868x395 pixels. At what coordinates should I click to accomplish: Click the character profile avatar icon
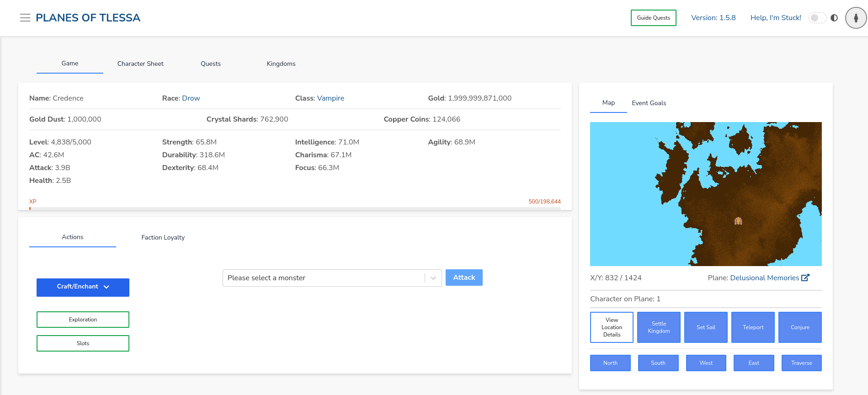[x=856, y=18]
